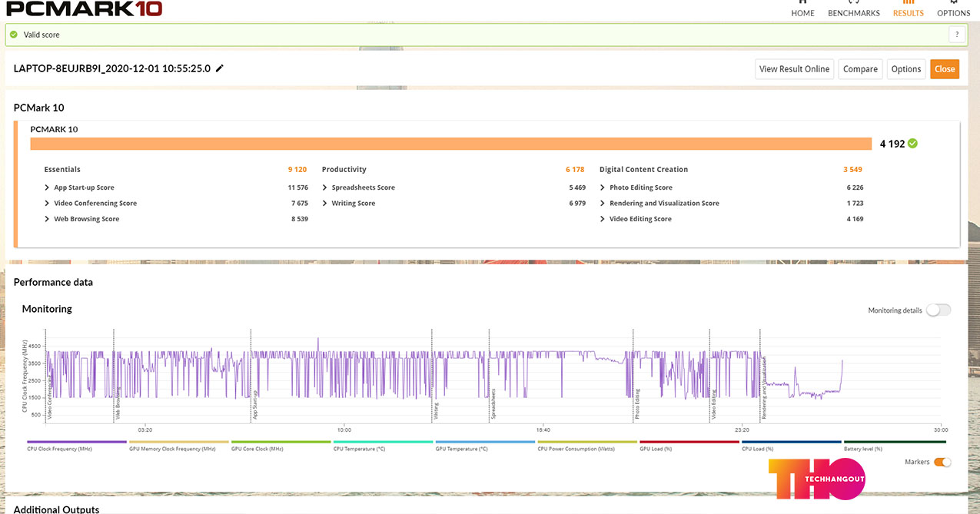Select CPU Power Consumption legend swatch
Viewport: 980px width, 514px height.
point(587,442)
